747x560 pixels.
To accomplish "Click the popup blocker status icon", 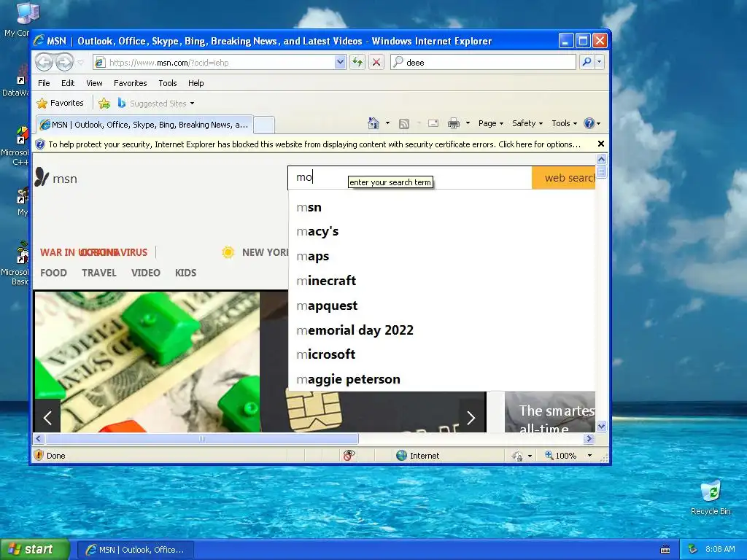I will (x=349, y=455).
